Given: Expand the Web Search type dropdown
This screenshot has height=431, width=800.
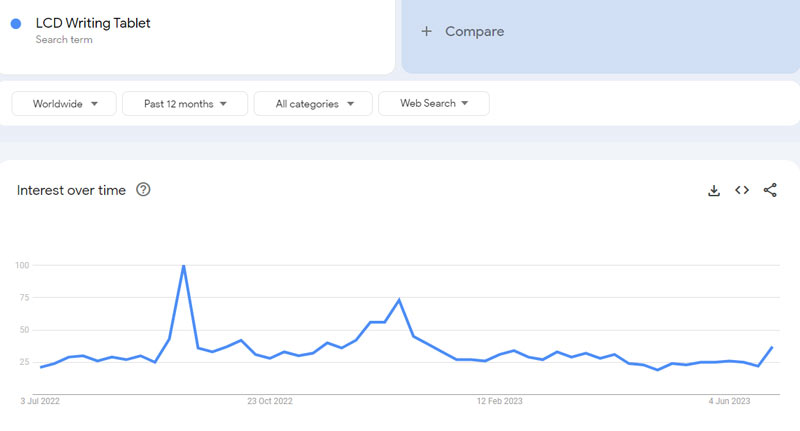Looking at the screenshot, I should point(434,103).
